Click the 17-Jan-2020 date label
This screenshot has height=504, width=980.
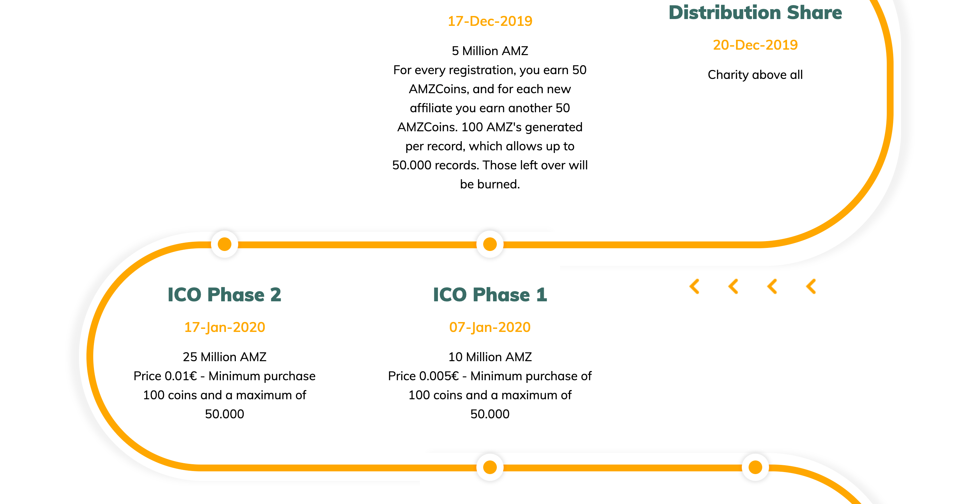click(x=225, y=327)
